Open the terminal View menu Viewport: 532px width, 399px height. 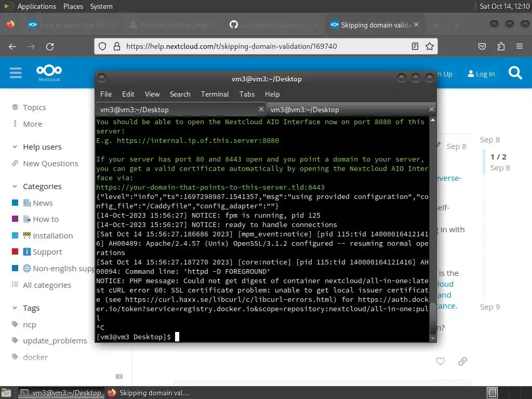click(152, 94)
